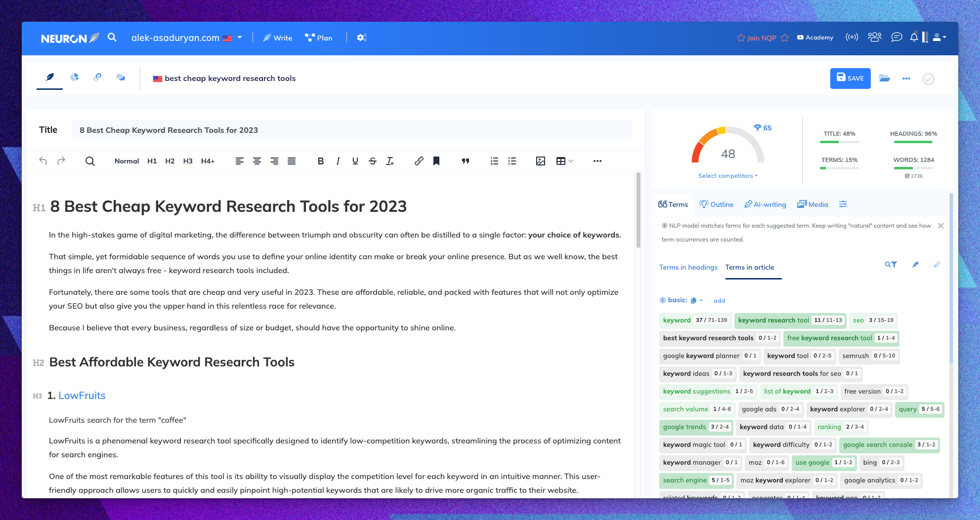Screen dimensions: 980x520
Task: Open find in the editor toolbar
Action: pos(90,161)
